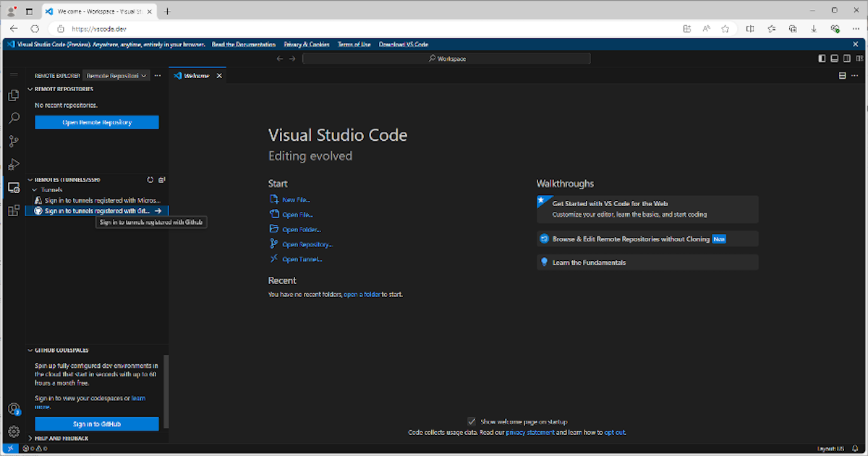
Task: Open a new browser tab
Action: pyautogui.click(x=167, y=11)
